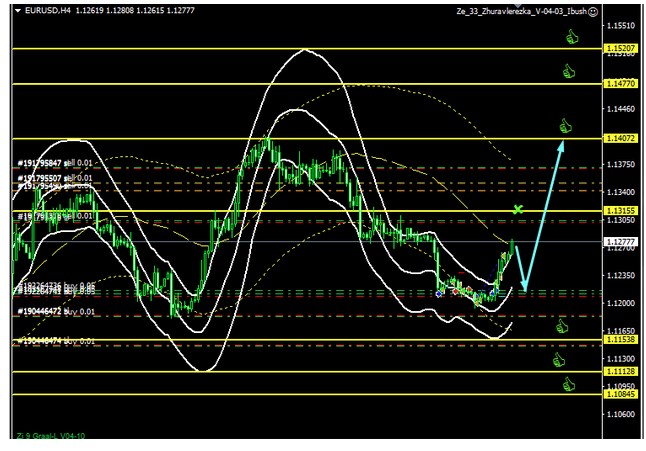Expand the one-click trading triangle beside EURUSD,H4
The width and height of the screenshot is (646, 451).
[18, 12]
